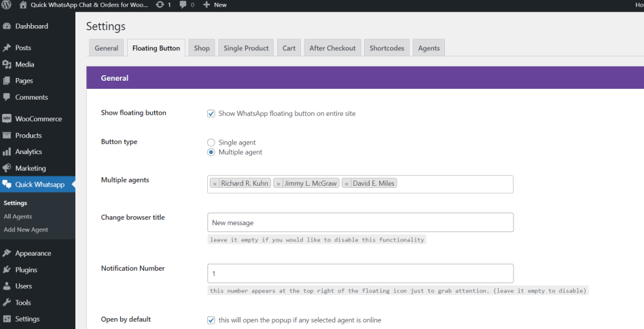Select Single agent radio button

coord(211,142)
